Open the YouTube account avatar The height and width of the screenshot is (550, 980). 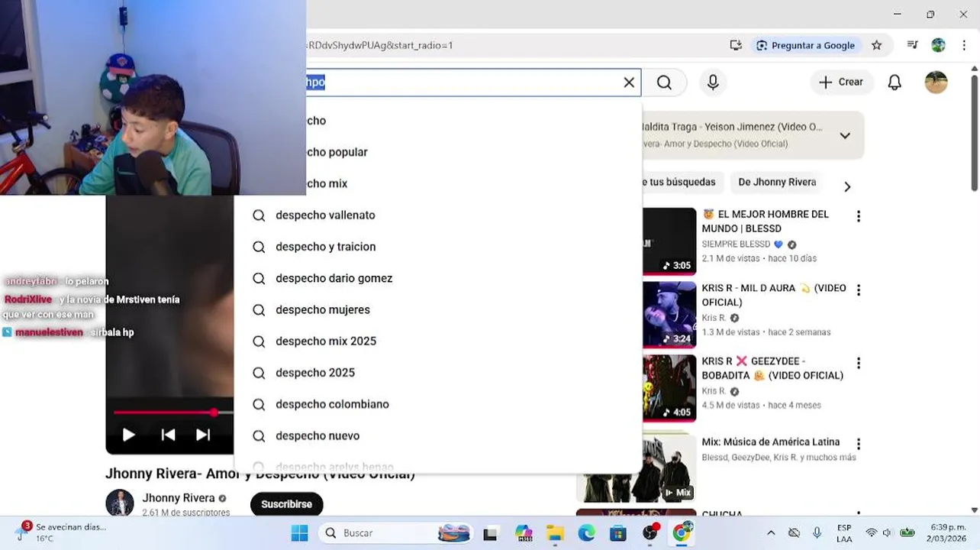coord(936,82)
